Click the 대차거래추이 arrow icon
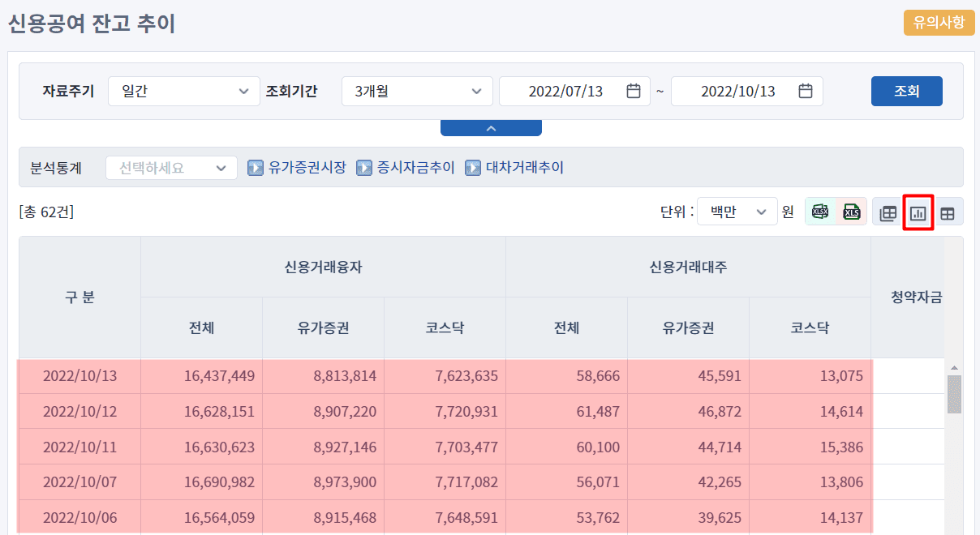 473,168
